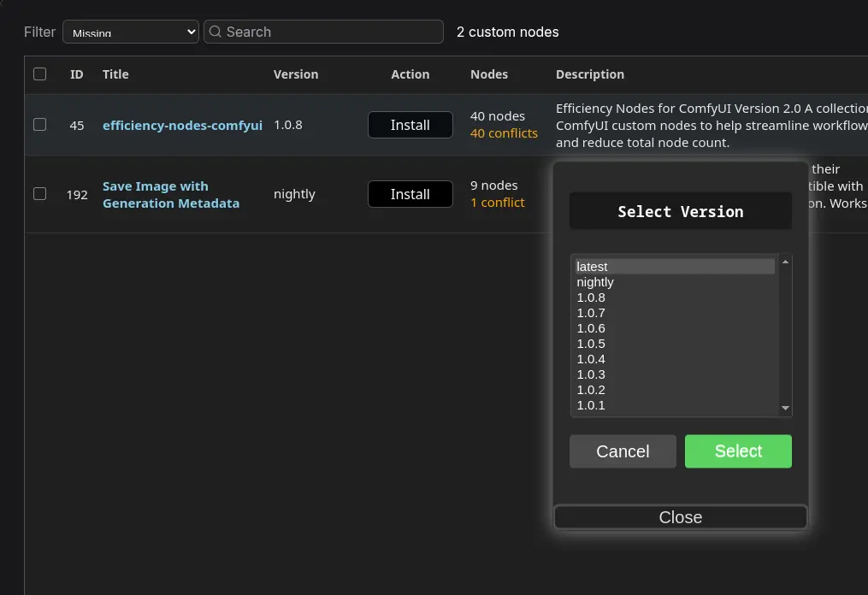Click the '40 conflicts' warning text
Image resolution: width=868 pixels, height=595 pixels.
point(504,133)
